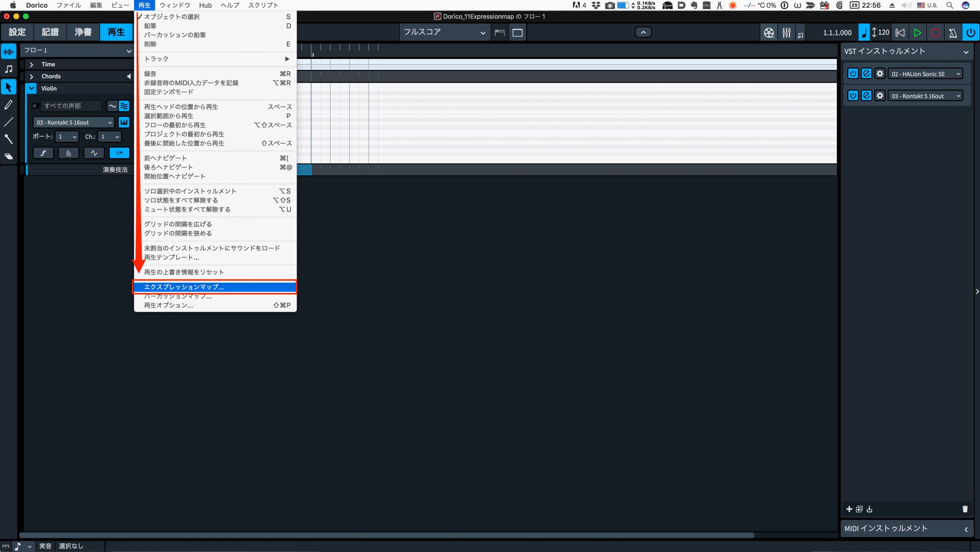Switch to the 記譜 mode tab

click(50, 32)
